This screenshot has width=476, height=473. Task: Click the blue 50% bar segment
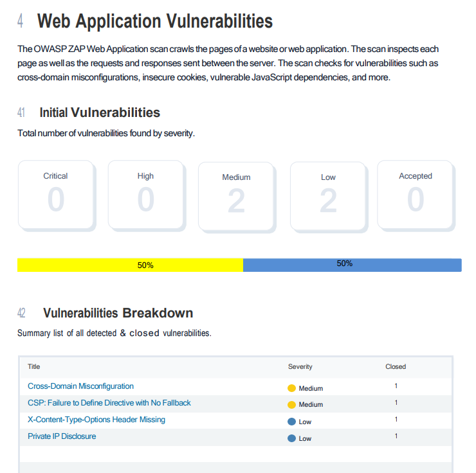[x=352, y=265]
